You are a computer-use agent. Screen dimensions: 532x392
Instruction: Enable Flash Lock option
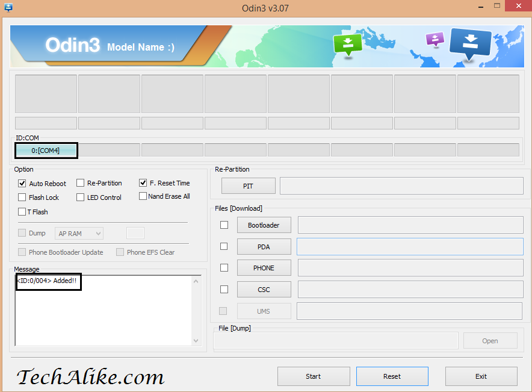[x=22, y=197]
